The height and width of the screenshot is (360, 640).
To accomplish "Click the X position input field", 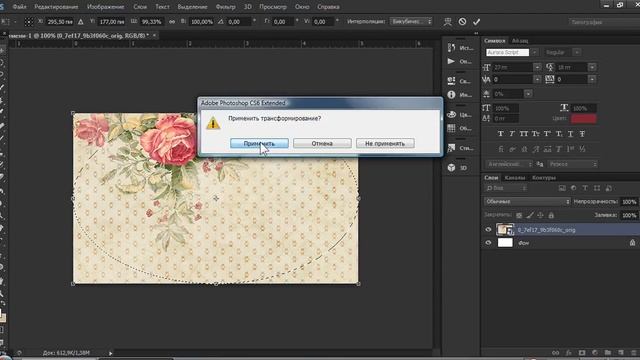I will 60,22.
